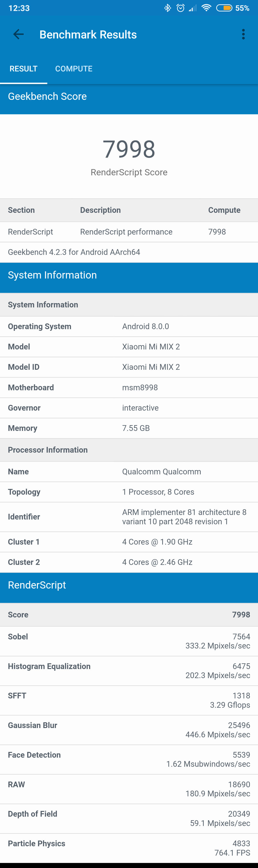Select the RESULT tab
Viewport: 258px width, 868px height.
24,69
